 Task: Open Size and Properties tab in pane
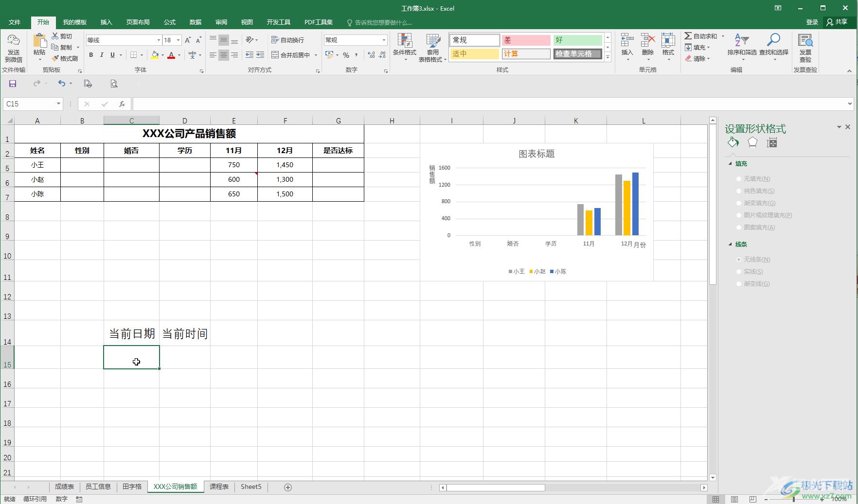coord(772,142)
